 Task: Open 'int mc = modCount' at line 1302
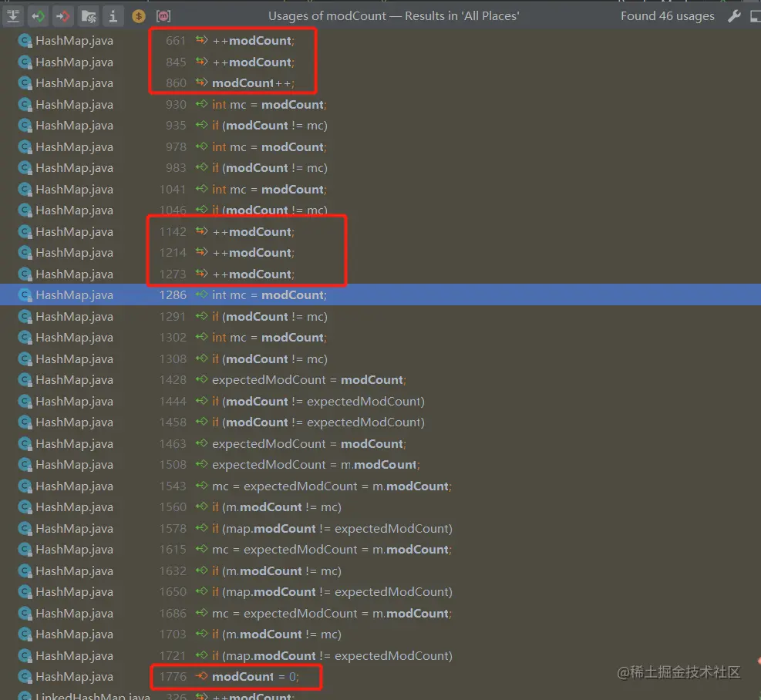tap(381, 338)
